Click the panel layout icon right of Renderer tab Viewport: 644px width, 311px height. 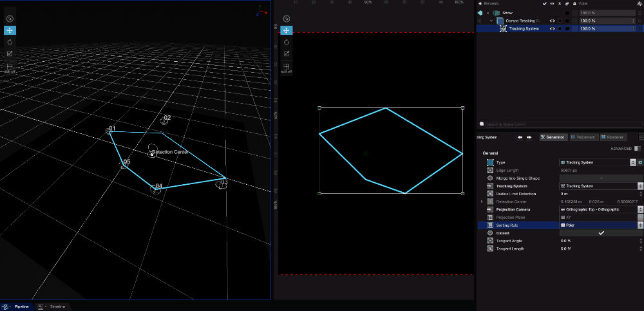pyautogui.click(x=641, y=137)
